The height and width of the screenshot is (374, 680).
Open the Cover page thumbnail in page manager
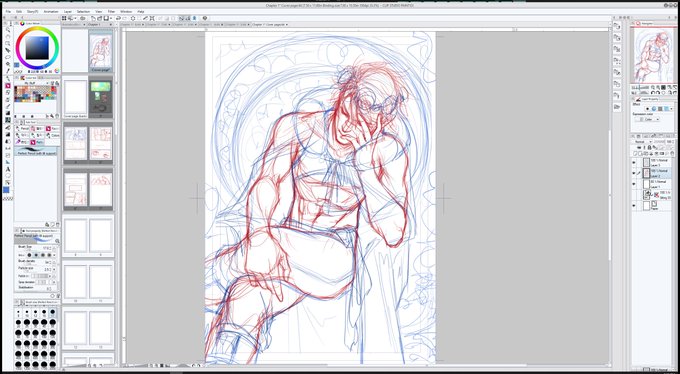point(101,50)
